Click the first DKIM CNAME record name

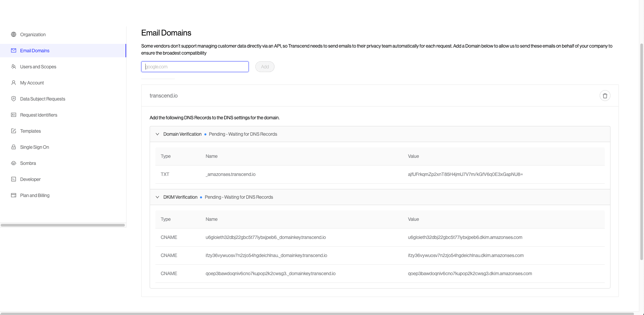point(265,237)
